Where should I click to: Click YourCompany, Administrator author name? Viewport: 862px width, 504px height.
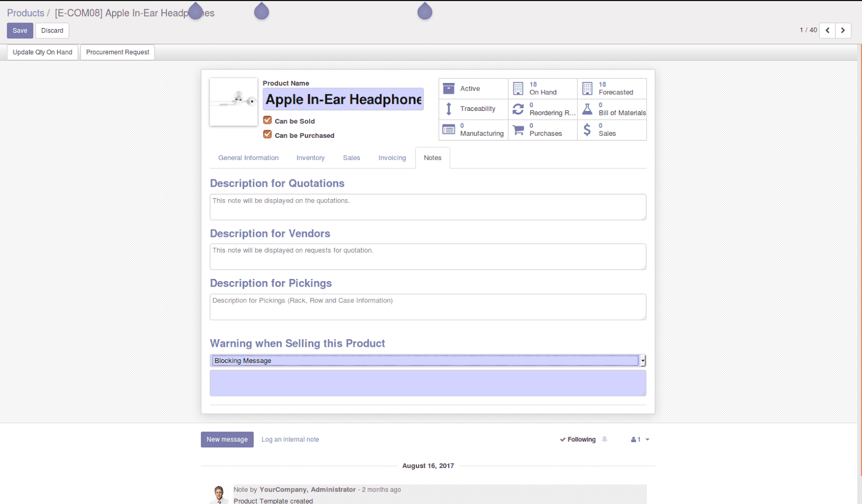(x=308, y=489)
